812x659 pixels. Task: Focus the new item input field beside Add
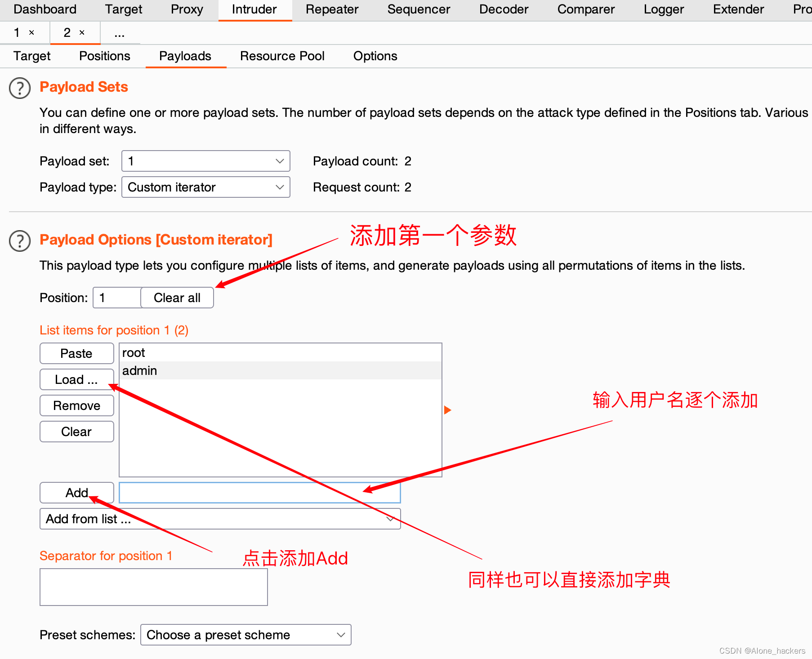click(x=259, y=493)
